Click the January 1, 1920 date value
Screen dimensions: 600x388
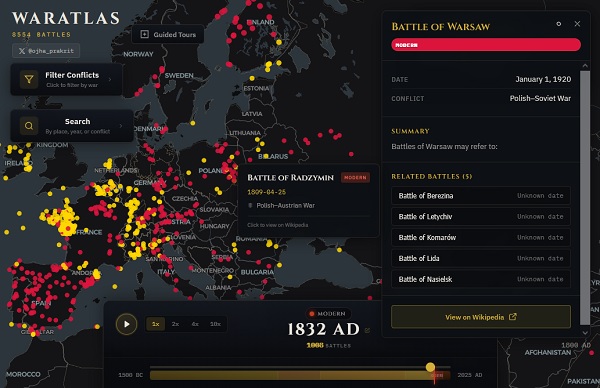(543, 79)
